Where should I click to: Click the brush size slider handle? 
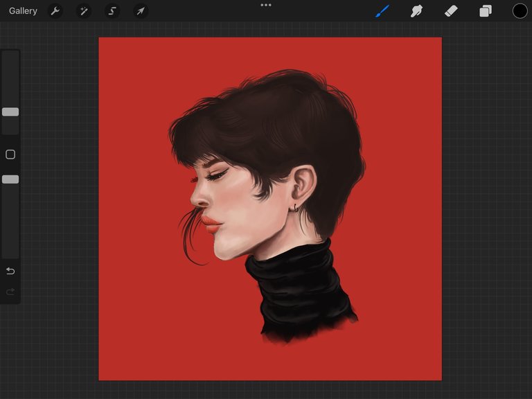pyautogui.click(x=10, y=112)
